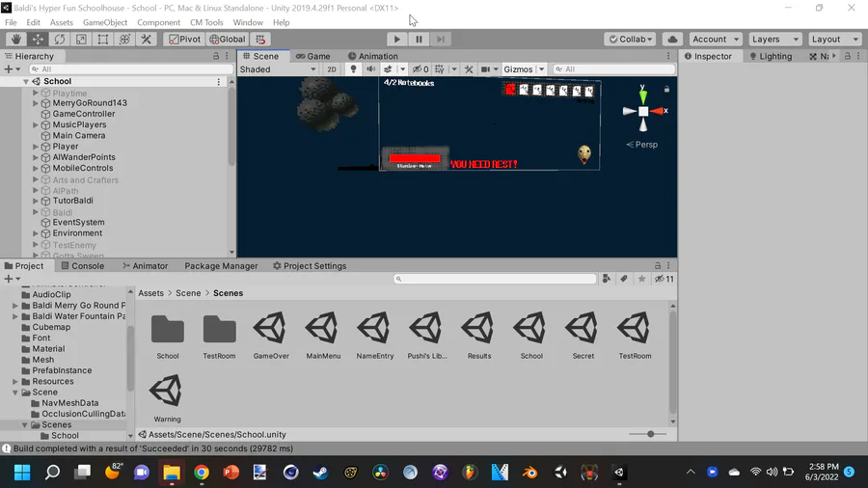Image resolution: width=868 pixels, height=488 pixels.
Task: Open the custom editor tools icon
Action: [x=147, y=40]
